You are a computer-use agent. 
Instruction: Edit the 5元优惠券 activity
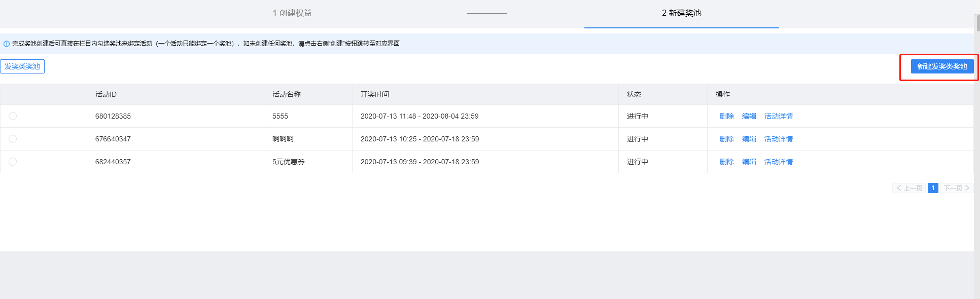point(749,162)
